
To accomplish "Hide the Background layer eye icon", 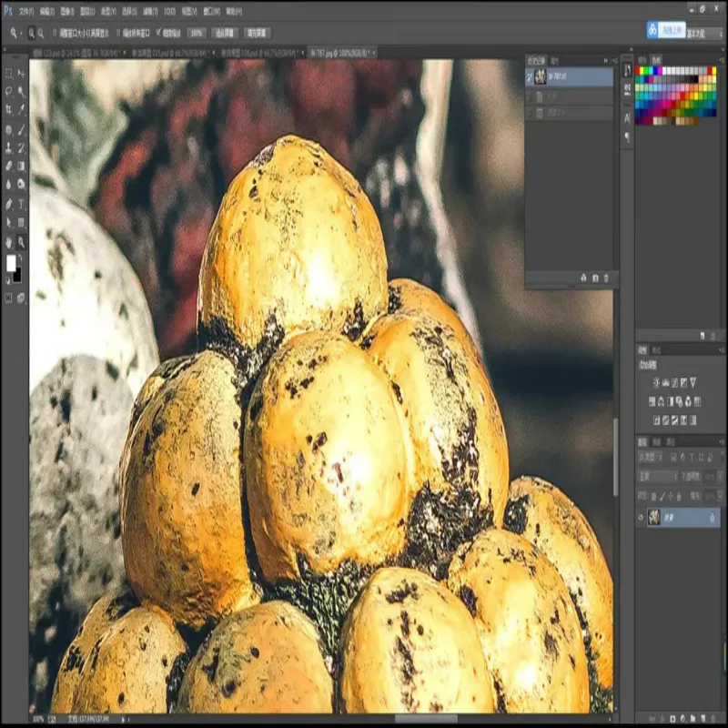I will [642, 517].
